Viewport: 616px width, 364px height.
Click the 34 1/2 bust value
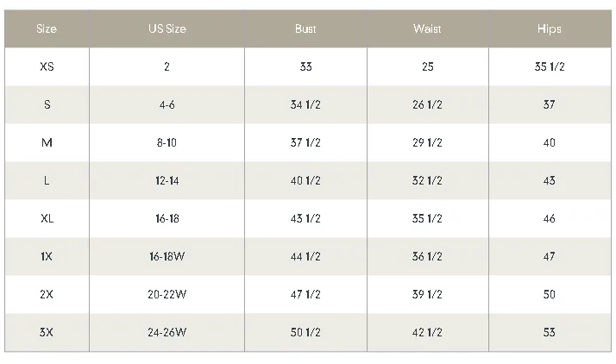[305, 105]
